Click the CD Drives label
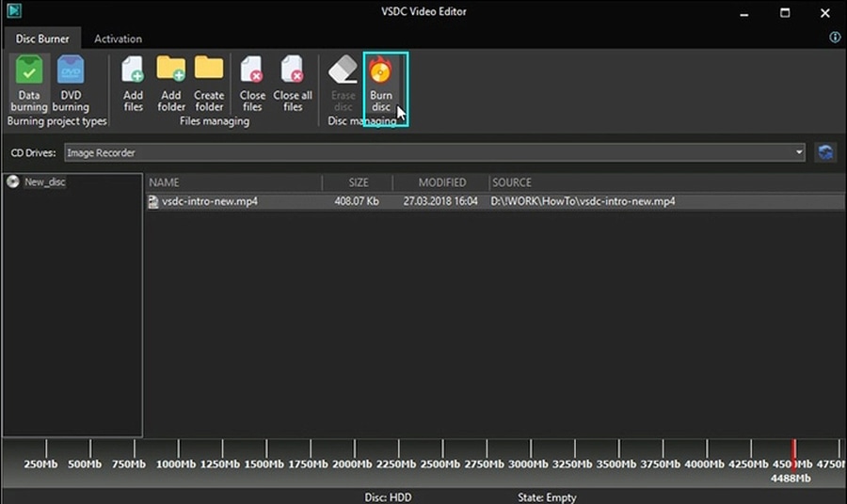This screenshot has width=847, height=504. [33, 152]
